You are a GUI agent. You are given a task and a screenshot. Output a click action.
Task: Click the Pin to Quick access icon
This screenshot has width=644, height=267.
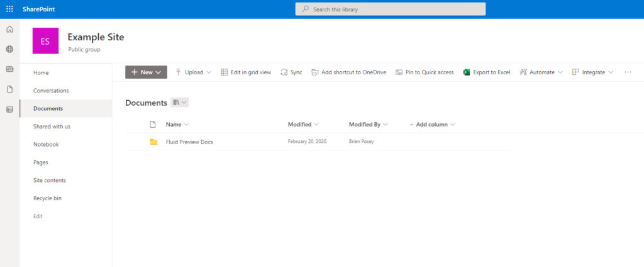[399, 72]
